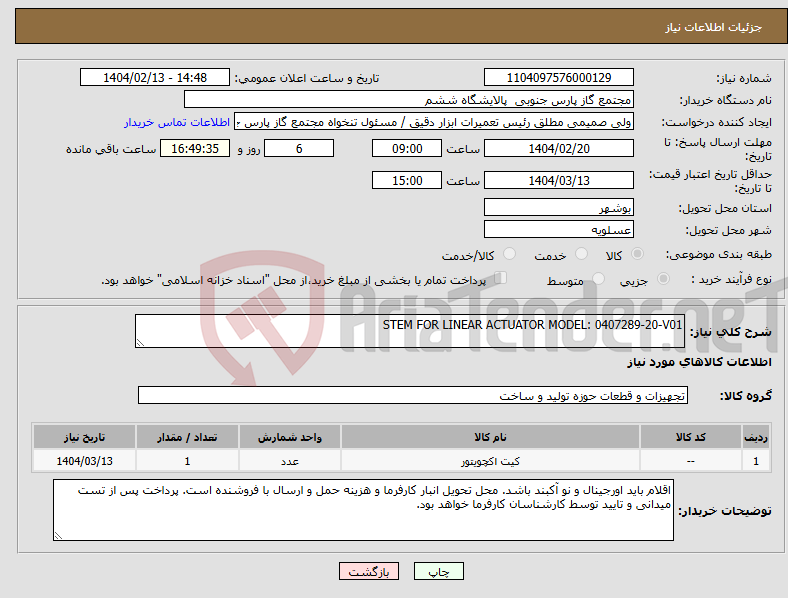Click the تعداد / مقدار column header

click(187, 437)
